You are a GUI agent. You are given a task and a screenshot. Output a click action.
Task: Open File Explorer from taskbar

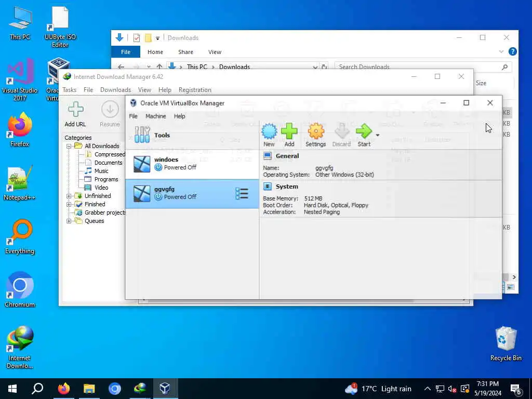[89, 389]
